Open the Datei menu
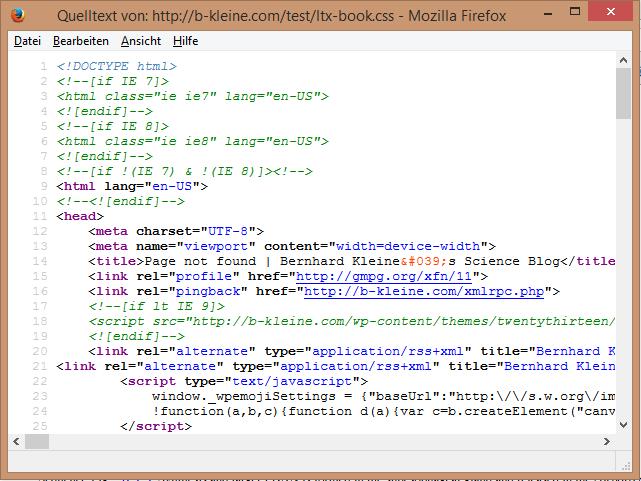 point(27,41)
